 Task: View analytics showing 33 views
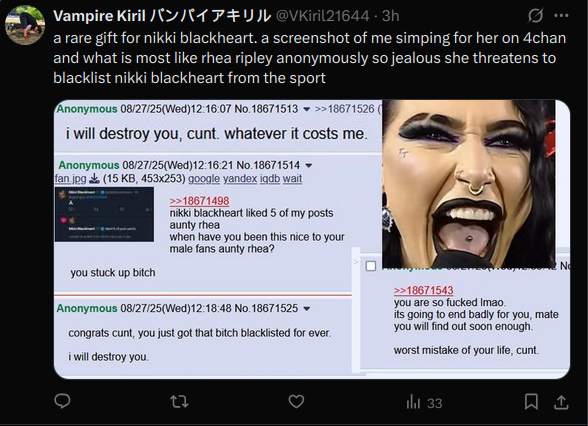424,403
